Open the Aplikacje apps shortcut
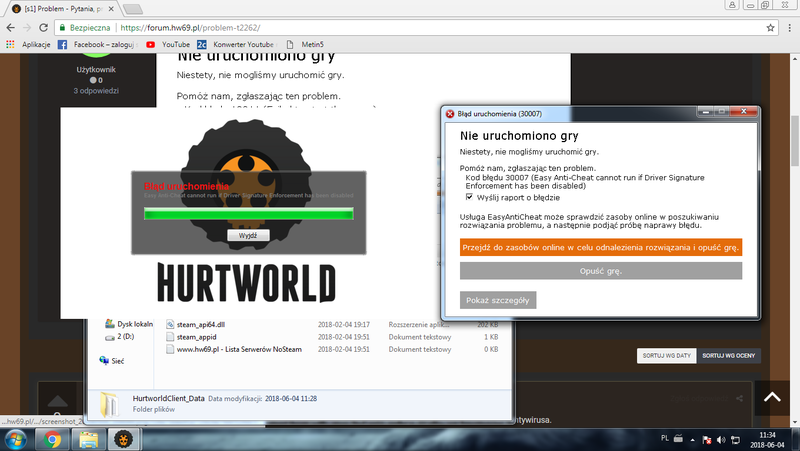This screenshot has height=451, width=800. tap(29, 44)
